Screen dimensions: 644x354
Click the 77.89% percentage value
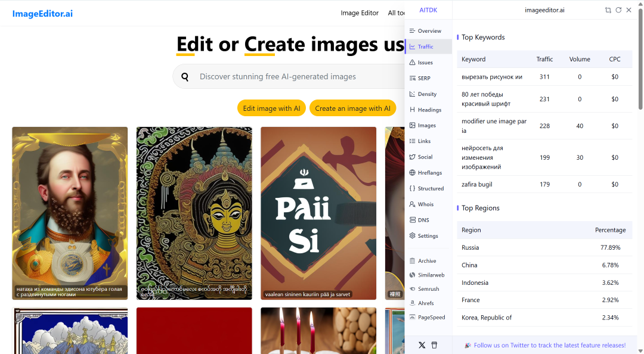coord(611,248)
